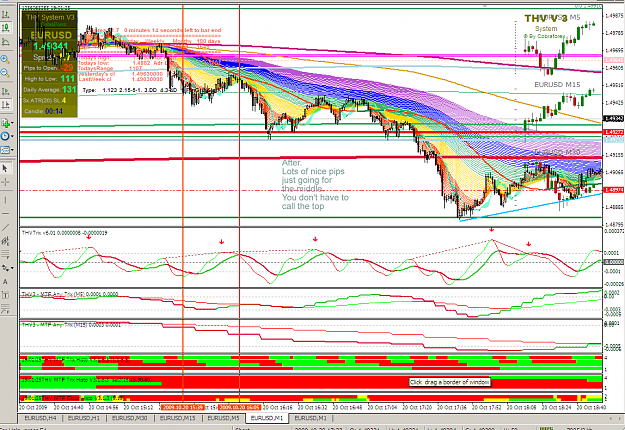Select the horizontal line drawing tool

click(x=6, y=214)
